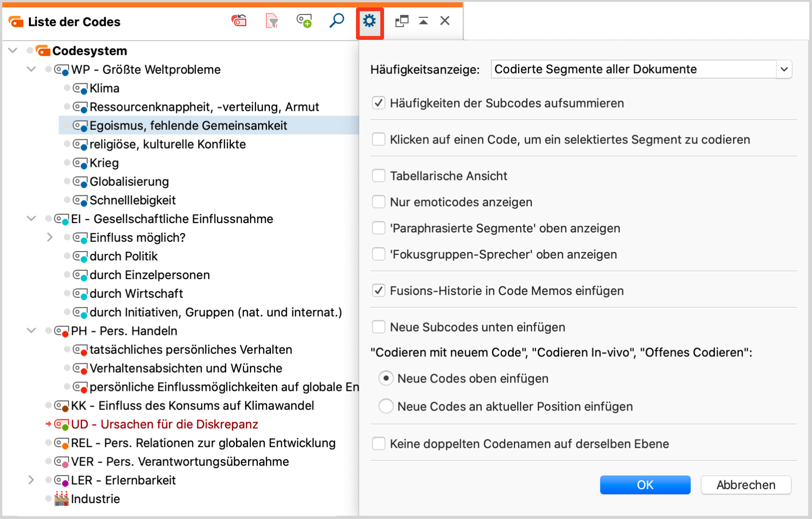Screen dimensions: 812x519
Task: Click the OK button
Action: point(645,485)
